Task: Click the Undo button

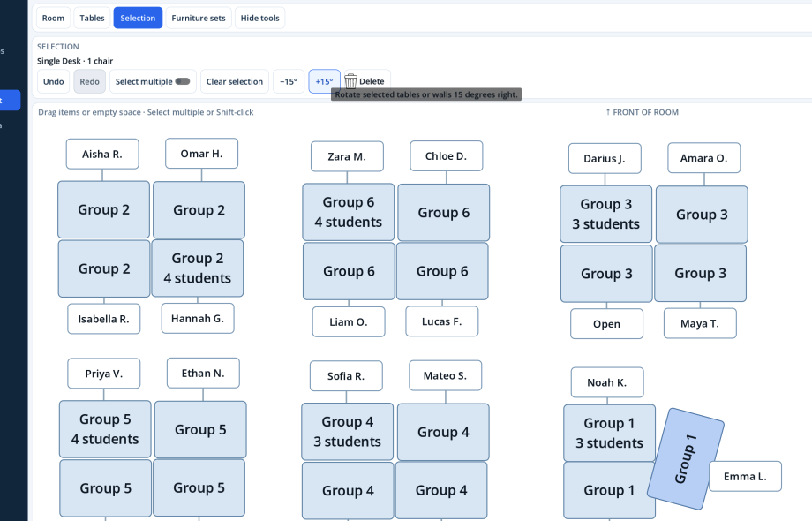Action: click(53, 81)
